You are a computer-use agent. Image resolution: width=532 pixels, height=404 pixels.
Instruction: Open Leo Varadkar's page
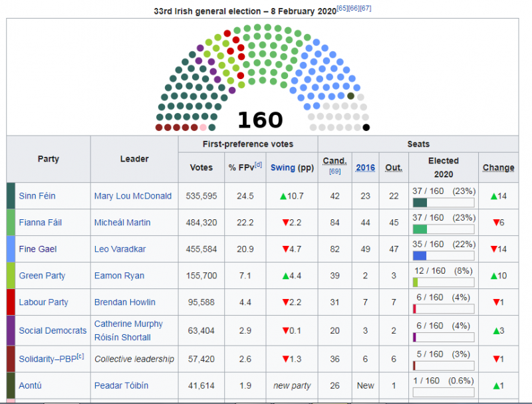point(120,249)
